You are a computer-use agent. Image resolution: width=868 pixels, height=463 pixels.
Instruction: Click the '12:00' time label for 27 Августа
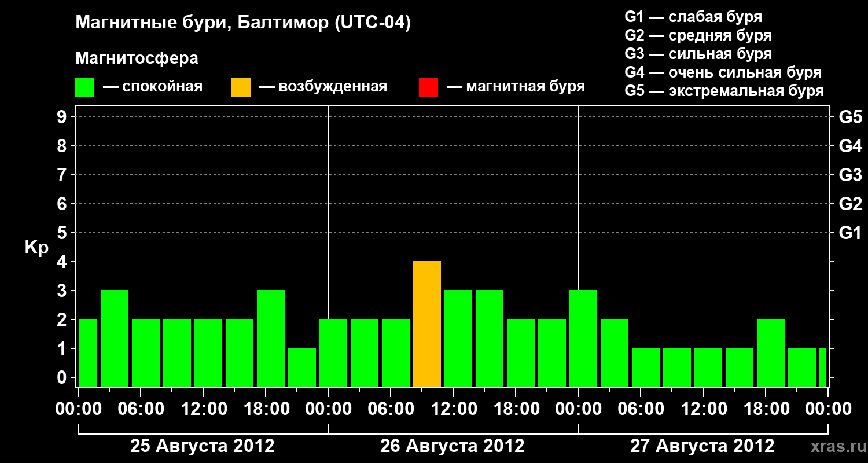[x=704, y=409]
